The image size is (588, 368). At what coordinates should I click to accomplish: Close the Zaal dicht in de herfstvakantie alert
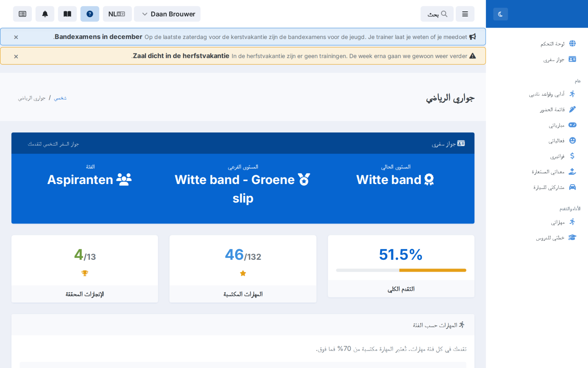tap(16, 56)
